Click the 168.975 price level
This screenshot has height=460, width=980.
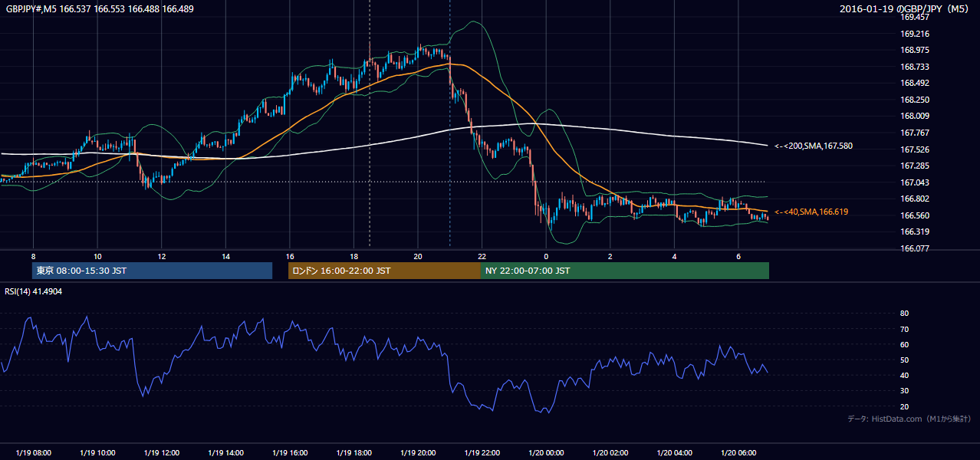[915, 50]
